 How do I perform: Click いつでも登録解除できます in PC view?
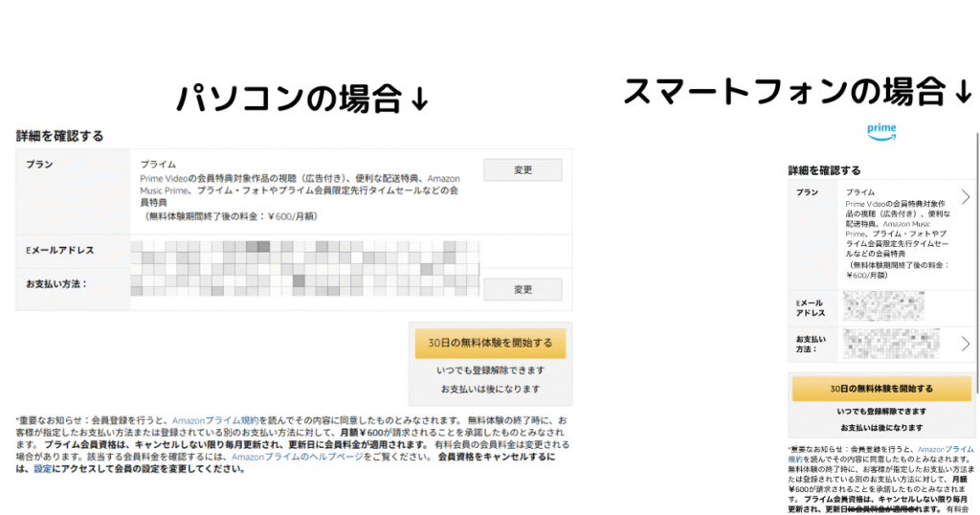pyautogui.click(x=490, y=370)
